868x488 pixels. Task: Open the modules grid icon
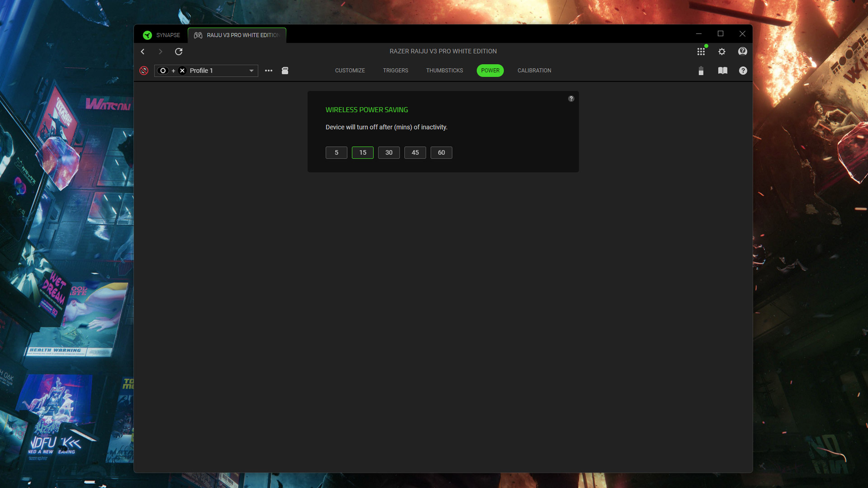coord(701,52)
